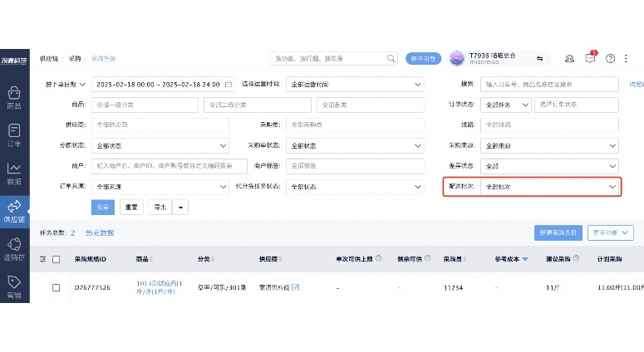Click the merchant name search field

(x=170, y=166)
